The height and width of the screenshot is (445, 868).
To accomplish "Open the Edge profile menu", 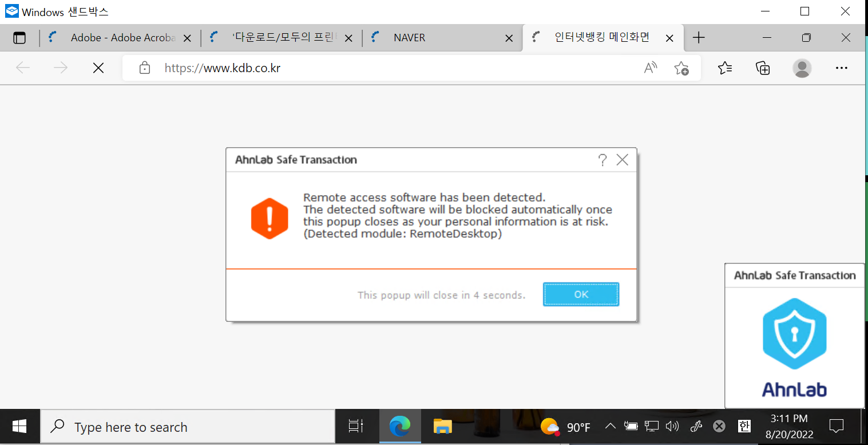I will (802, 68).
